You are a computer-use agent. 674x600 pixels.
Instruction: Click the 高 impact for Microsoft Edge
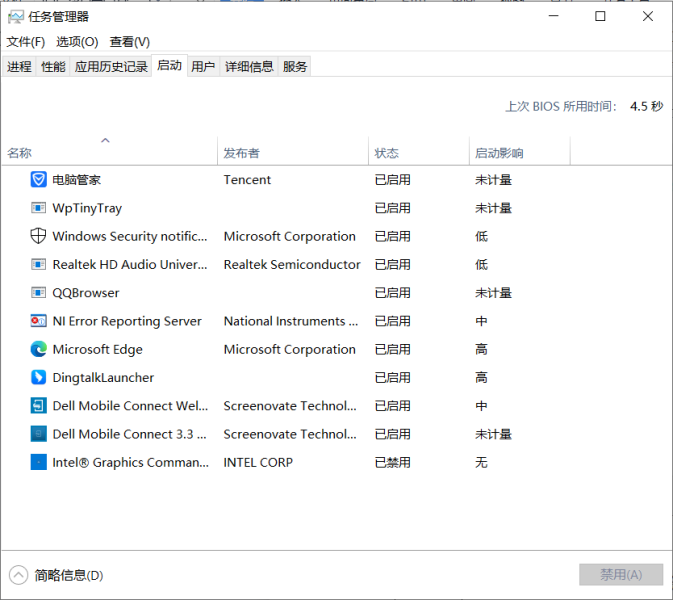pyautogui.click(x=481, y=349)
